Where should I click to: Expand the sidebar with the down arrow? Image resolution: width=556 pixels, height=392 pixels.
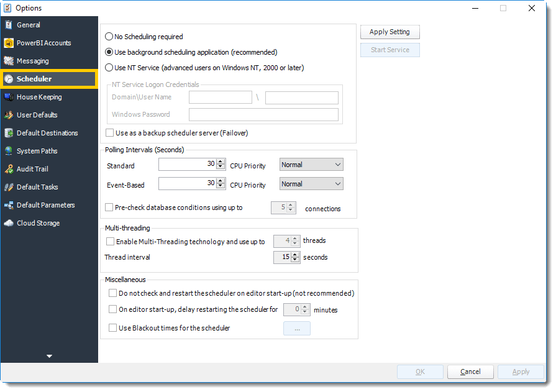(49, 356)
